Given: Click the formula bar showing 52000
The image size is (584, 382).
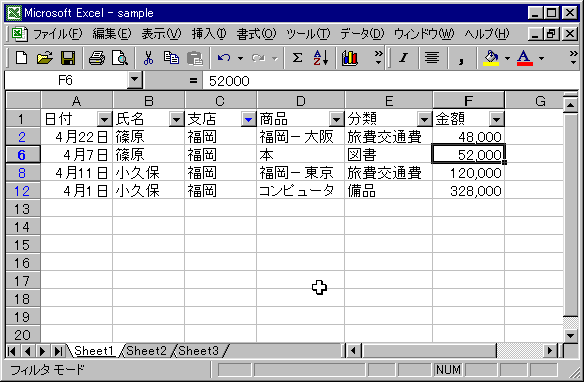Looking at the screenshot, I should (390, 80).
